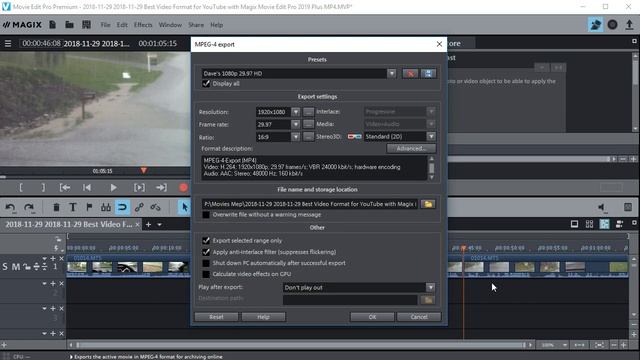Image resolution: width=640 pixels, height=360 pixels.
Task: Click the Undo arrow
Action: (x=11, y=207)
